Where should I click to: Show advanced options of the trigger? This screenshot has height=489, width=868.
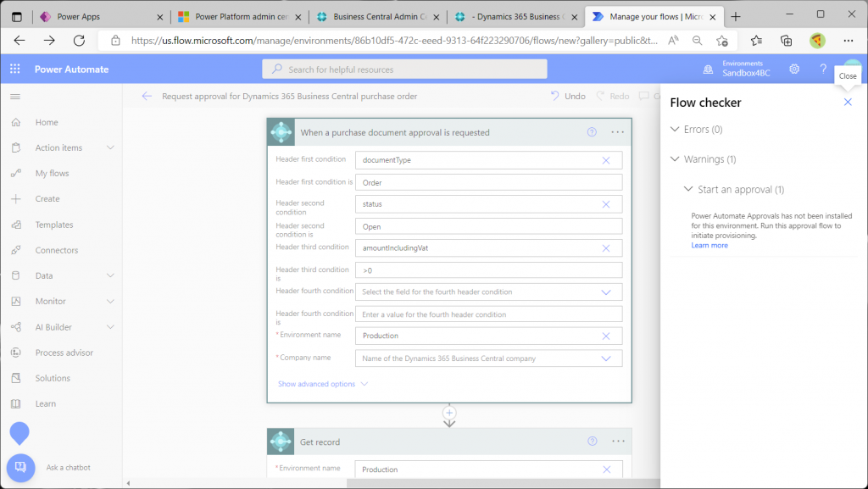323,384
